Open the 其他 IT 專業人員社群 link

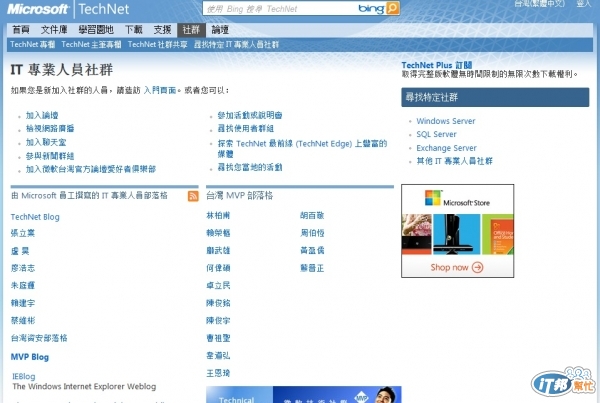[x=454, y=161]
